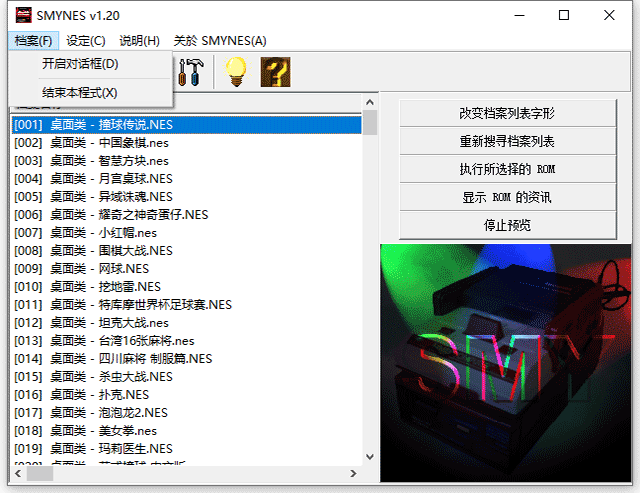This screenshot has width=640, height=493.
Task: Select [010] 桌面类 - 挖地雷.NES
Action: coord(187,286)
